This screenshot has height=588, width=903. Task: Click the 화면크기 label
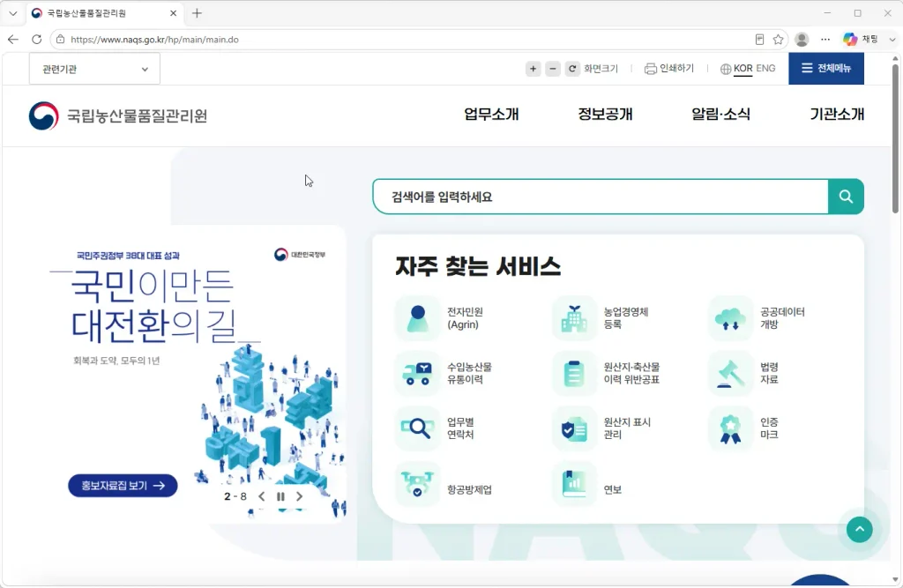(601, 69)
